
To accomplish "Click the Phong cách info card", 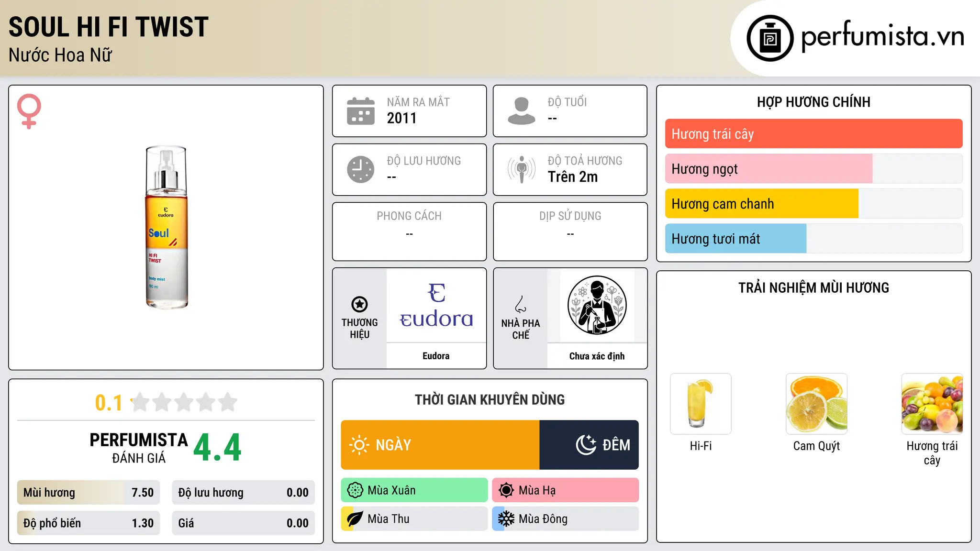I will (409, 231).
